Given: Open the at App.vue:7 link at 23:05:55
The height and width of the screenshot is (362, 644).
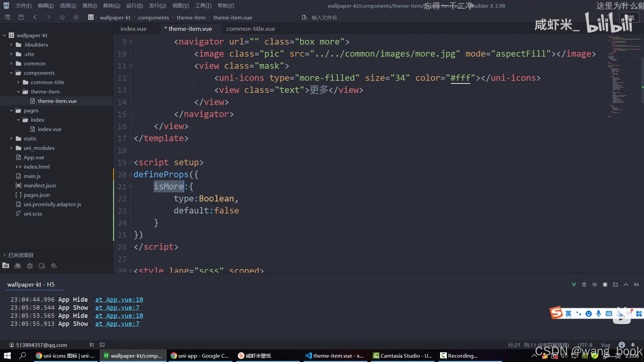Looking at the screenshot, I should [117, 324].
